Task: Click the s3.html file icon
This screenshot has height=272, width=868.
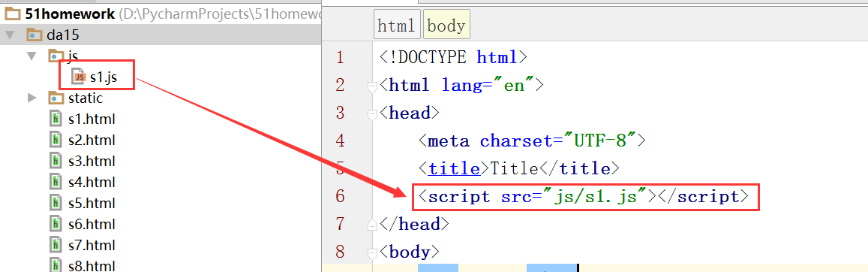Action: click(x=56, y=162)
